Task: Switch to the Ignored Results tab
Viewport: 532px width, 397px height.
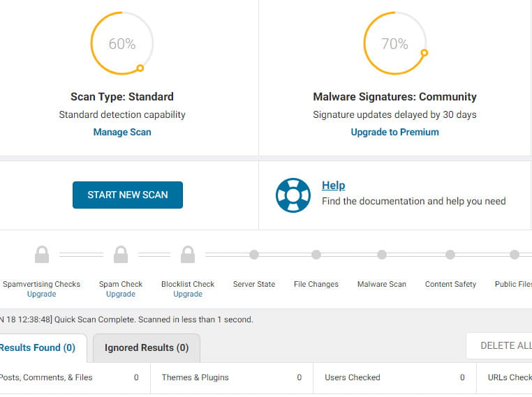Action: point(147,347)
